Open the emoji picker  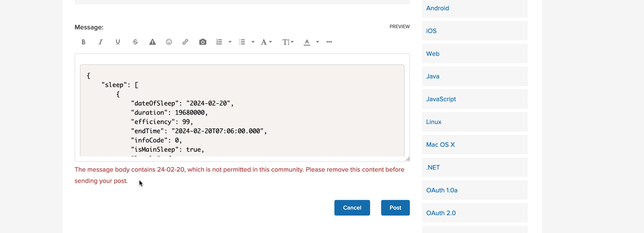point(169,42)
